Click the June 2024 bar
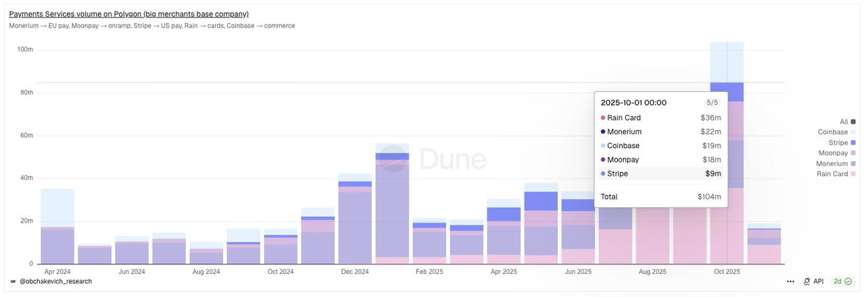Viewport: 868px width, 297px height. click(x=132, y=250)
